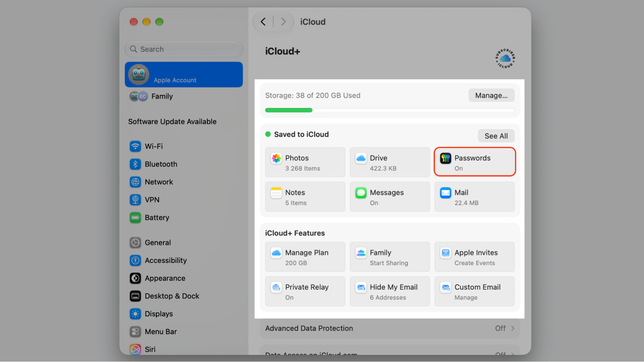Select the Appearance icon
The image size is (644, 362).
tap(135, 278)
